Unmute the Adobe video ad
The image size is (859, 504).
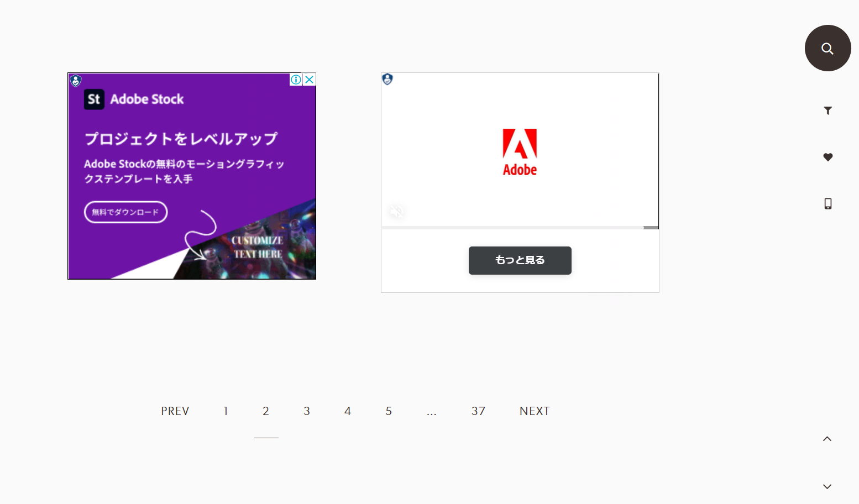pyautogui.click(x=396, y=211)
